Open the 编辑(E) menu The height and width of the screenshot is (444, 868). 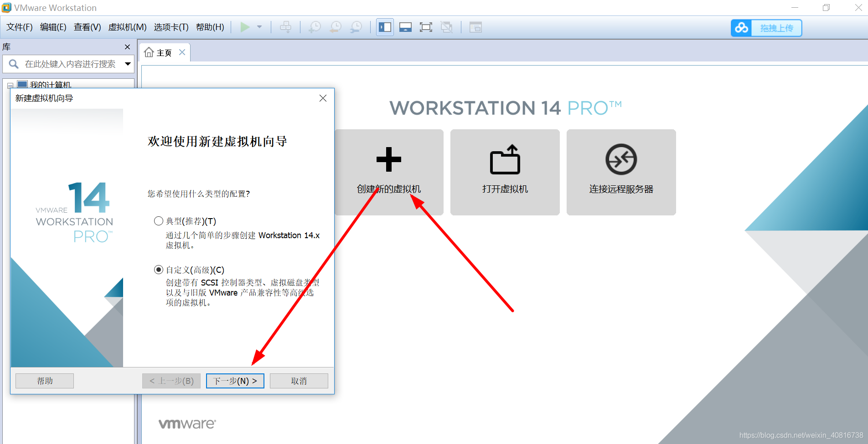coord(53,27)
